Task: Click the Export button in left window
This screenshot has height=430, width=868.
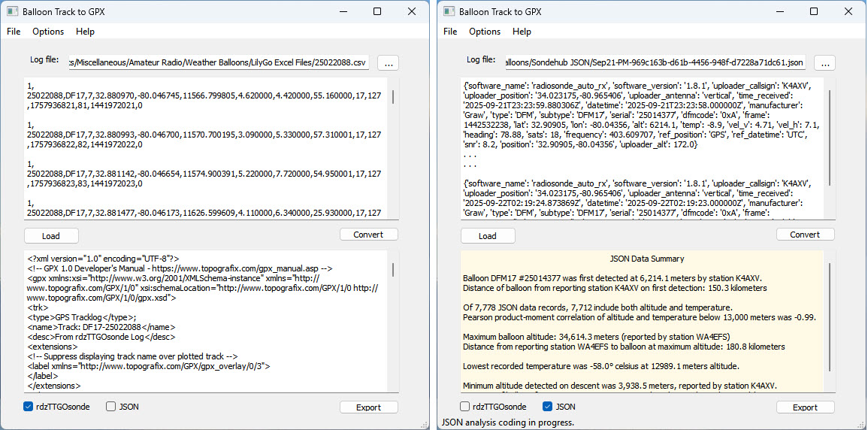Action: pyautogui.click(x=369, y=407)
